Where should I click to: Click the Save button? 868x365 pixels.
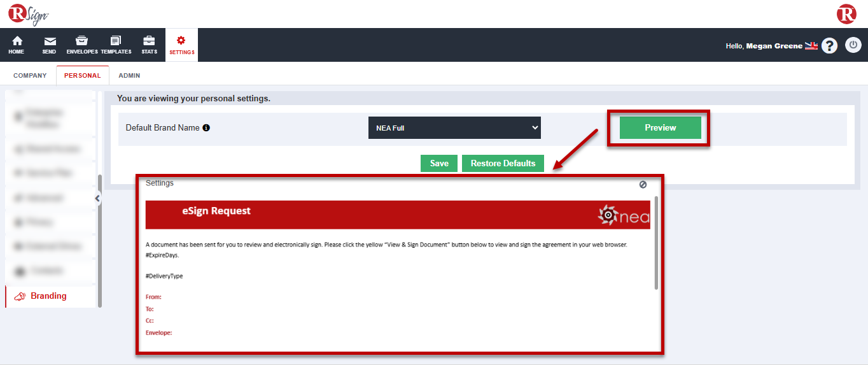[439, 163]
